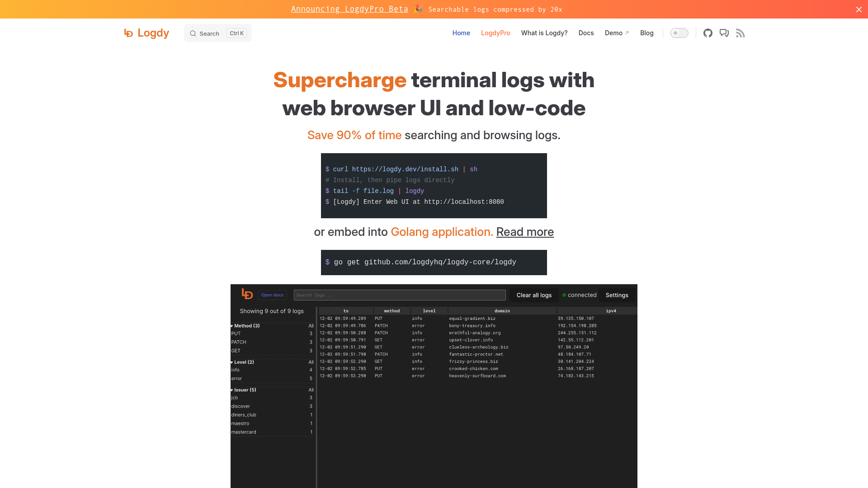Open Settings in demo screenshot
The image size is (868, 488).
click(x=617, y=295)
